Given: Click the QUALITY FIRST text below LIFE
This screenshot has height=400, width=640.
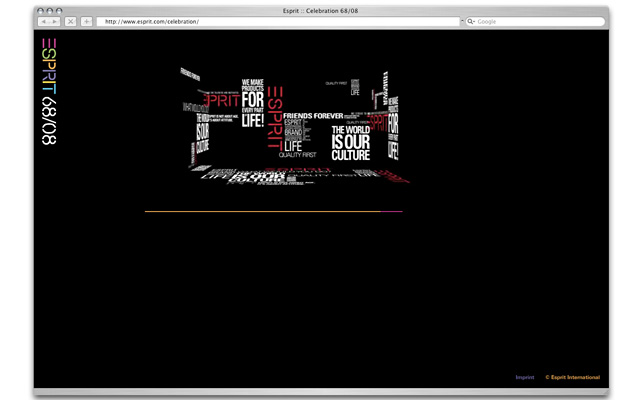Looking at the screenshot, I should [x=298, y=155].
